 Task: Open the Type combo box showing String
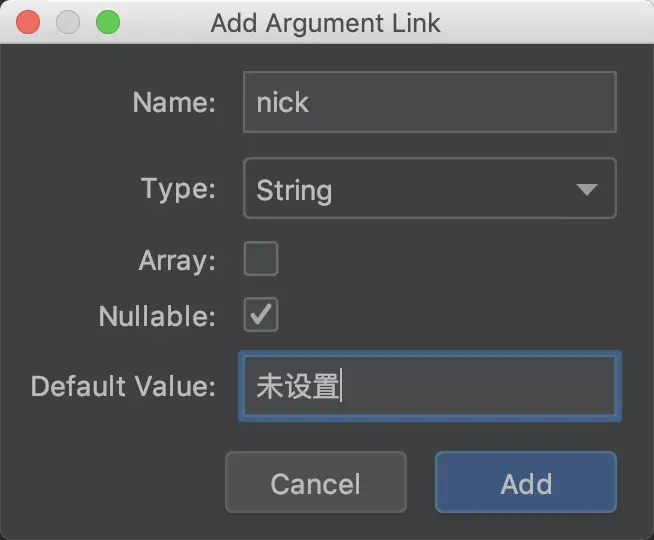click(x=430, y=188)
